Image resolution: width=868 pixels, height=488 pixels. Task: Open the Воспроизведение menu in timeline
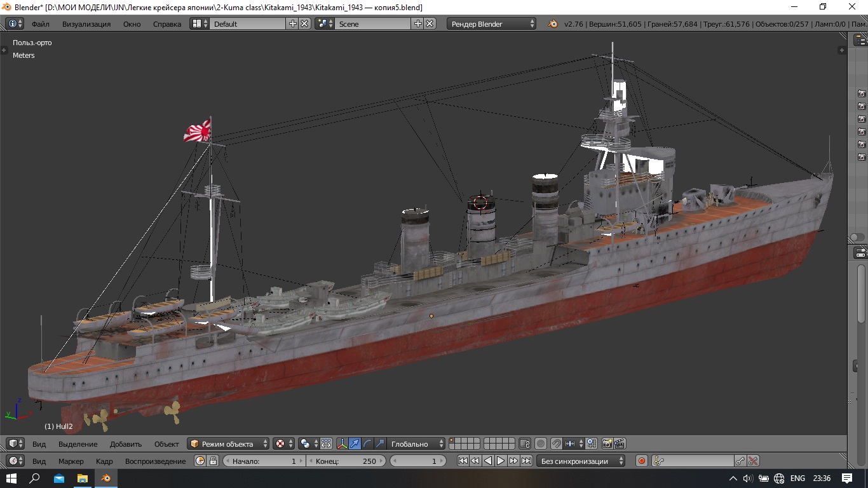156,461
